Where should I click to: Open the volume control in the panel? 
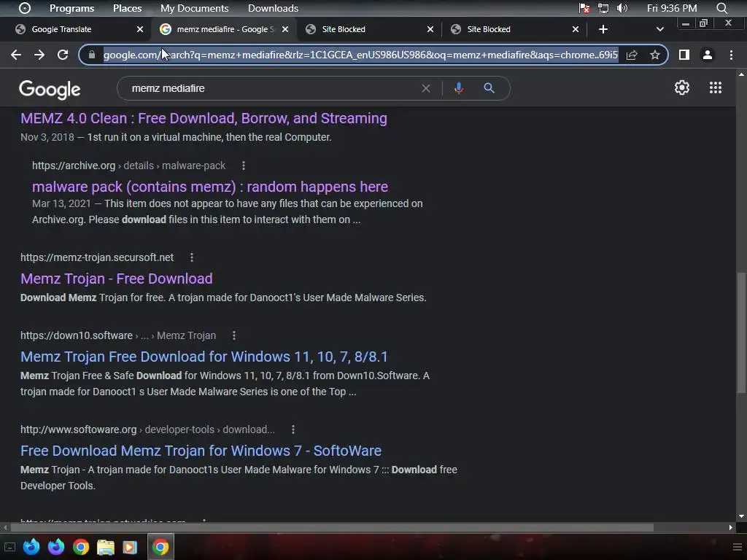point(622,8)
